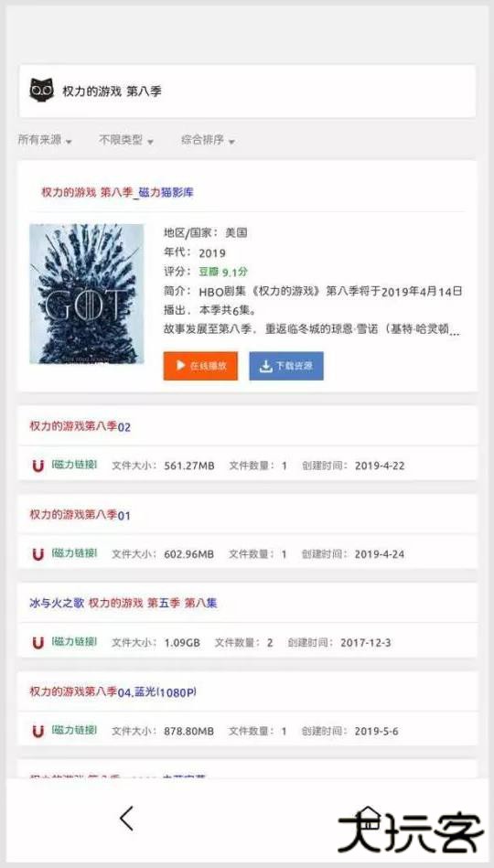The height and width of the screenshot is (868, 494).
Task: Open the 权力的游戏第八季01 result
Action: tap(81, 515)
